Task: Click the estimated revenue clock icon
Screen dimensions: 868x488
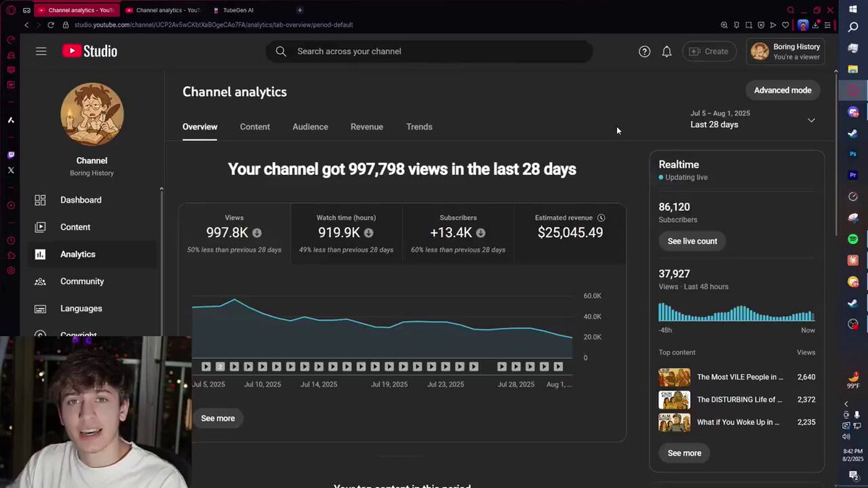Action: pyautogui.click(x=601, y=218)
